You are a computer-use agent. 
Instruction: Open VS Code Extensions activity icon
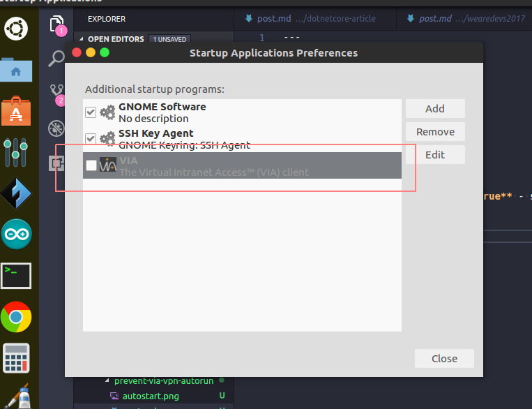pos(56,163)
